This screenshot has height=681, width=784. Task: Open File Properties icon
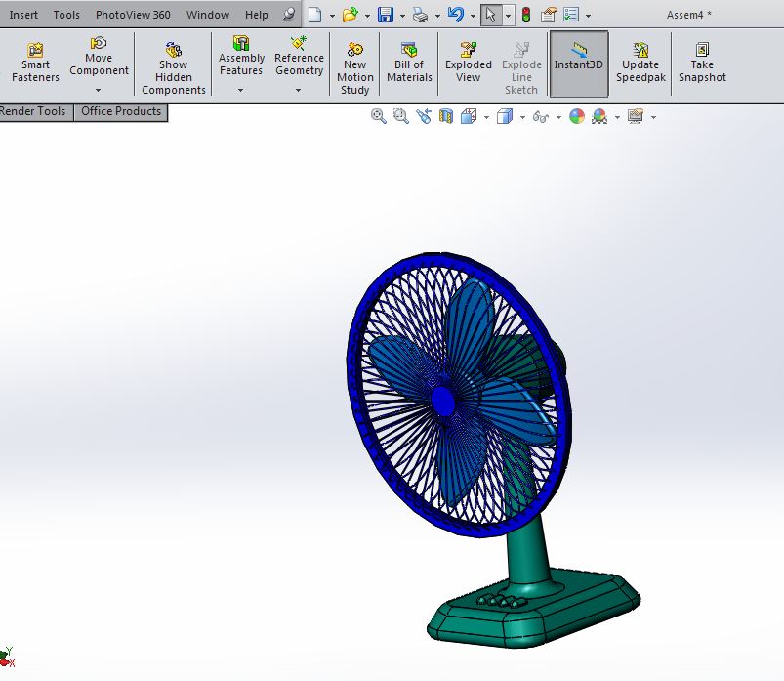[x=549, y=15]
